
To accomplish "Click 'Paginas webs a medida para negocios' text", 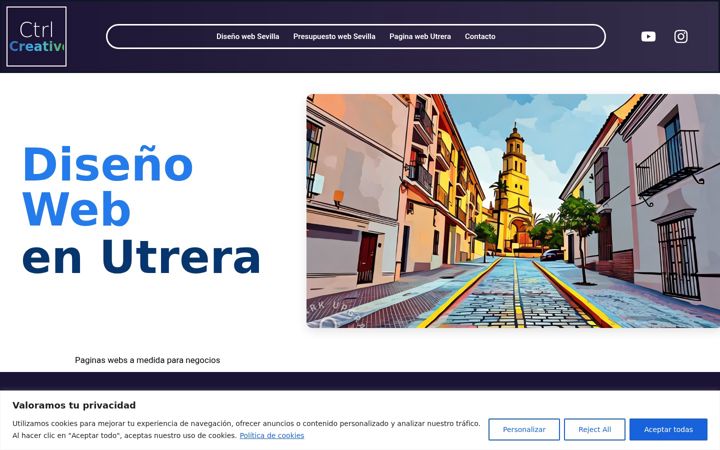I will (147, 360).
